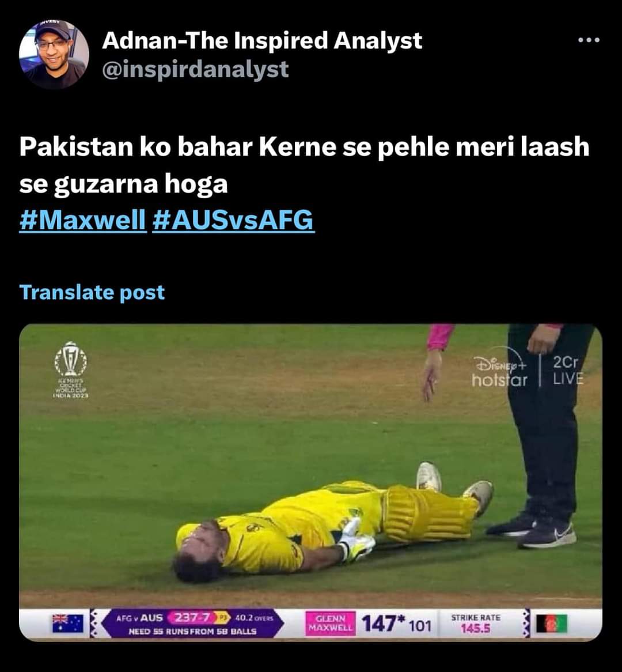
Task: Click the Disney+ Hotstar watermark
Action: click(499, 371)
